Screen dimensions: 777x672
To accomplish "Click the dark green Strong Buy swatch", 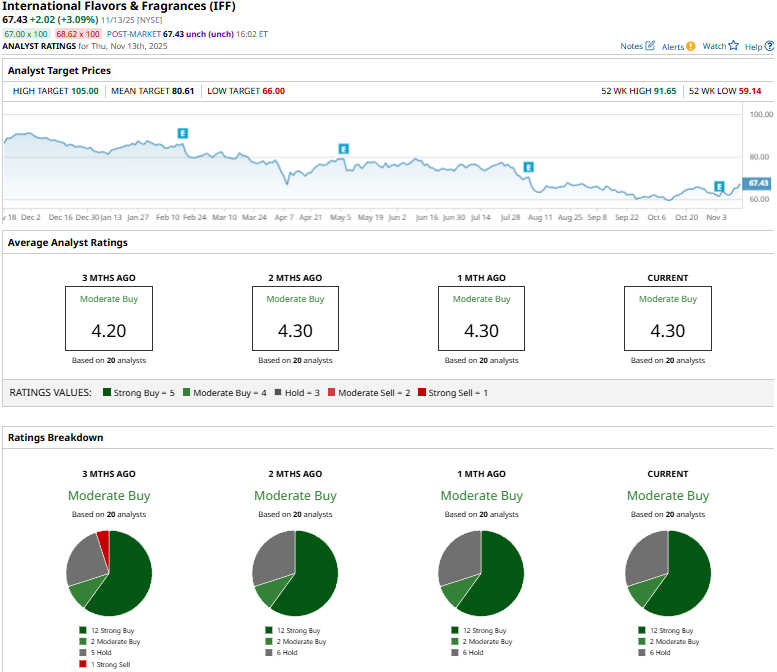I will point(107,392).
